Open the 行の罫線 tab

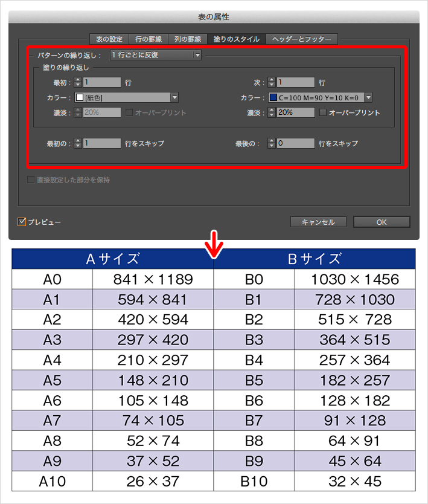click(149, 39)
